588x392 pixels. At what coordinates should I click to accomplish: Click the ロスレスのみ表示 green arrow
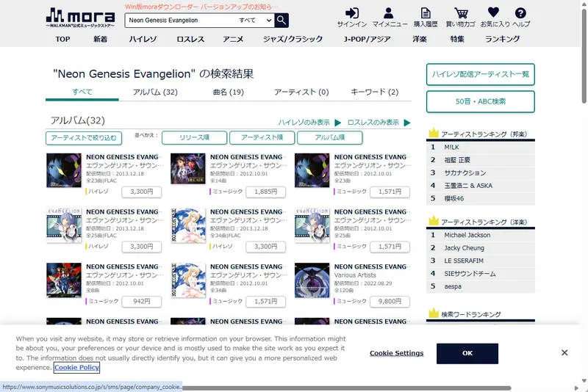point(407,123)
